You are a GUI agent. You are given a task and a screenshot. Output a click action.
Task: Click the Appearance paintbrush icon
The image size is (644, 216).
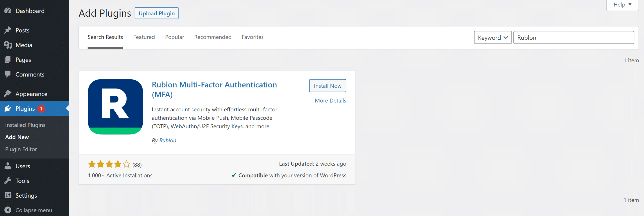click(8, 94)
